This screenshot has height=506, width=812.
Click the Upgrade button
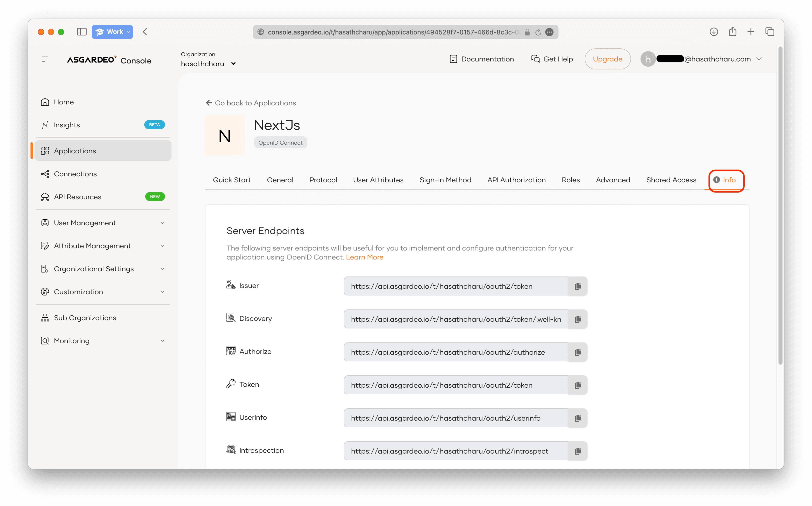coord(607,59)
